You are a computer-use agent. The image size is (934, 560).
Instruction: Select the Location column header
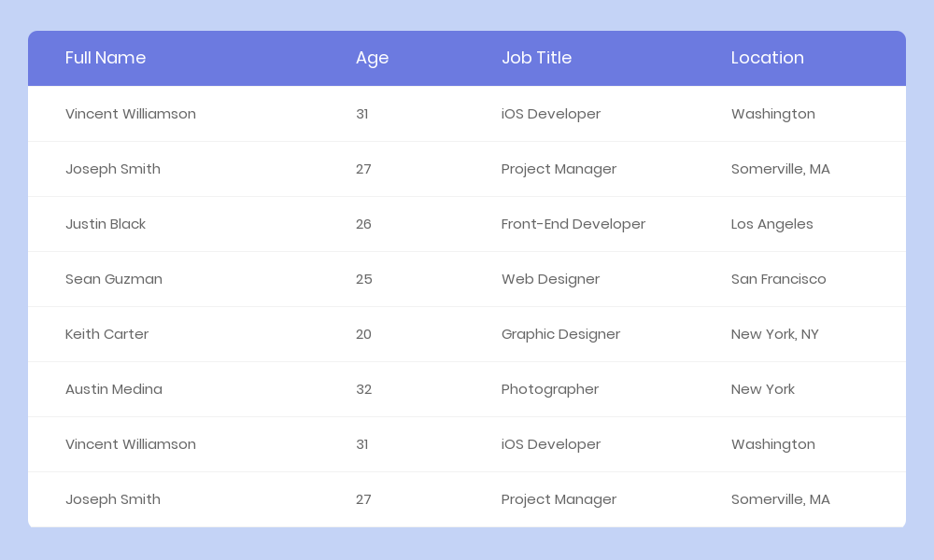(767, 58)
